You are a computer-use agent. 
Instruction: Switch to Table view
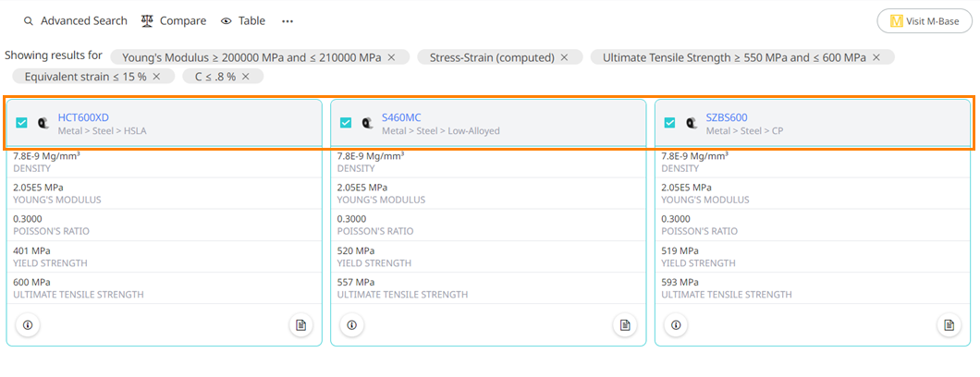[243, 21]
